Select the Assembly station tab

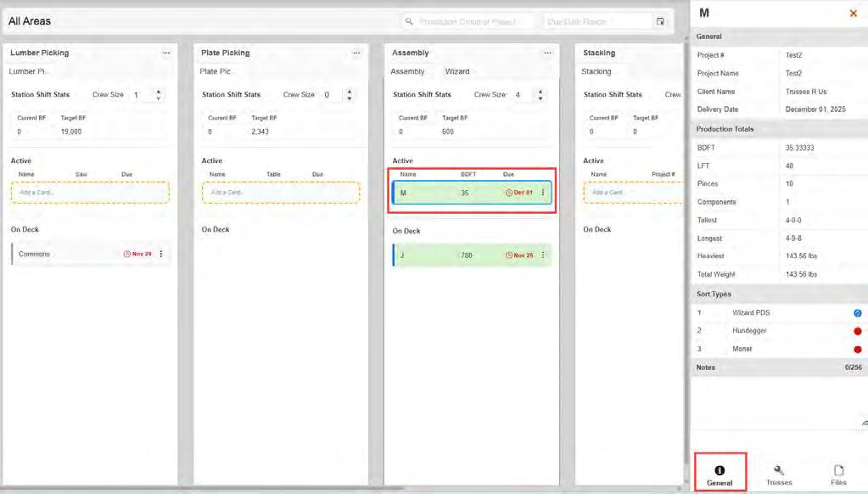pos(407,71)
